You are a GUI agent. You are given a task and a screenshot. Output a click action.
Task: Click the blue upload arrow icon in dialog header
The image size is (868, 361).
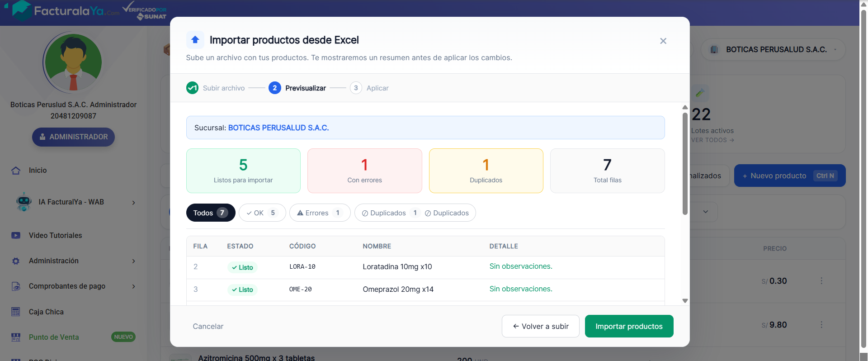pyautogui.click(x=195, y=40)
